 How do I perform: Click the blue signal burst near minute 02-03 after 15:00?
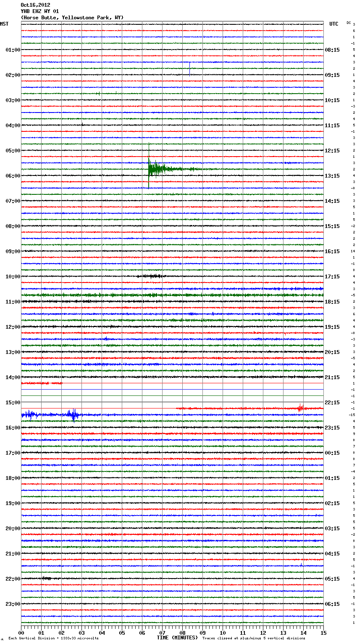point(74,415)
